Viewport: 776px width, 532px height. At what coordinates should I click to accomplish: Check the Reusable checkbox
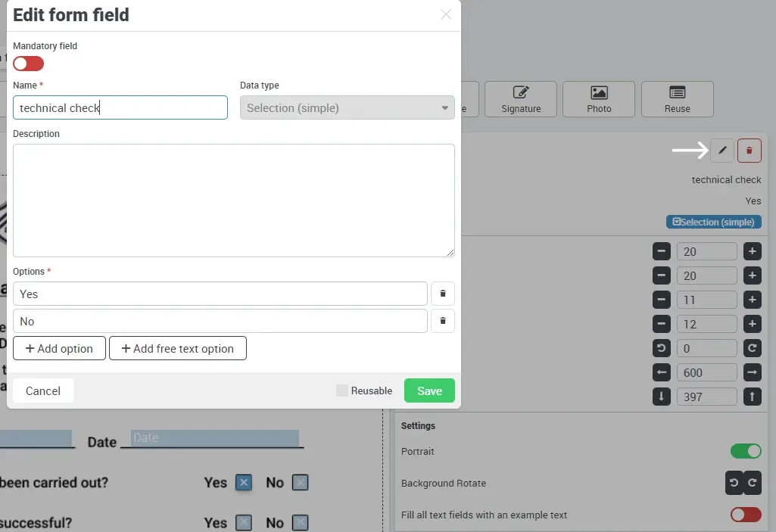tap(342, 390)
